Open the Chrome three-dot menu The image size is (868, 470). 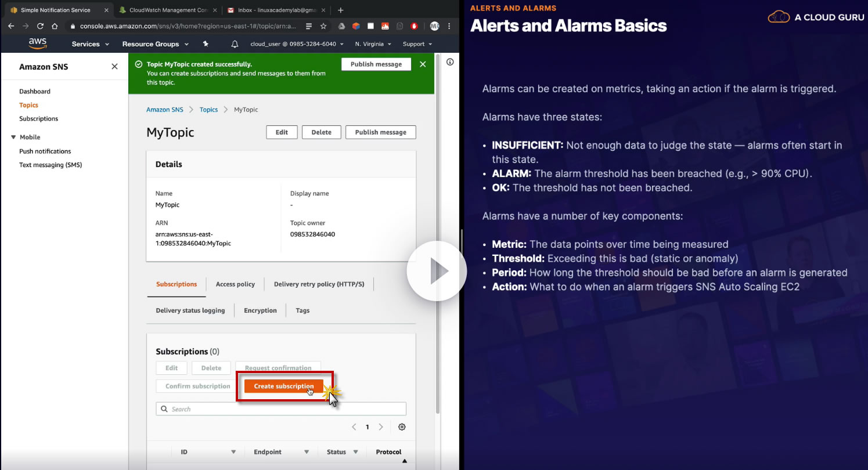(449, 26)
